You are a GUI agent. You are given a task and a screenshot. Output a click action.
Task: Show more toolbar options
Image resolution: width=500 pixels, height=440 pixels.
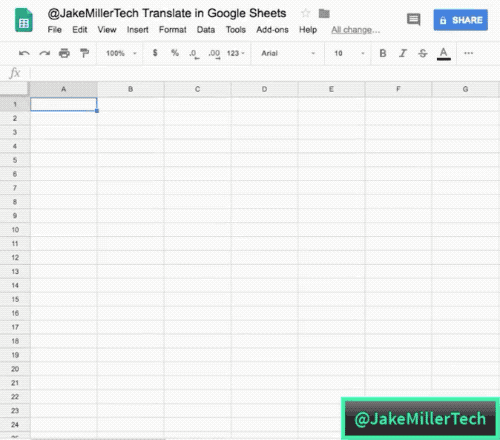469,53
